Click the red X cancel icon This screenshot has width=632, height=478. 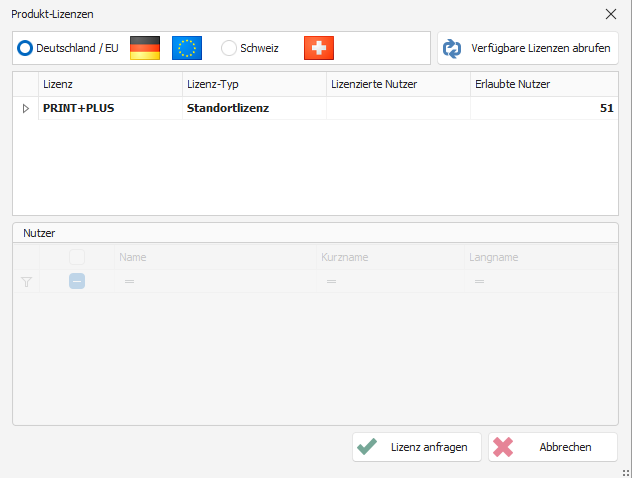point(503,447)
